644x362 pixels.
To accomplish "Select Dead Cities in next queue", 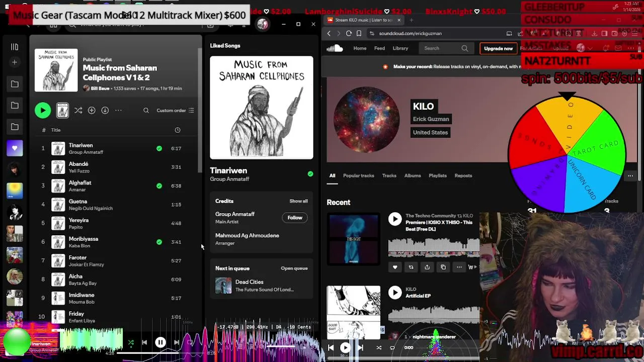I will point(261,286).
